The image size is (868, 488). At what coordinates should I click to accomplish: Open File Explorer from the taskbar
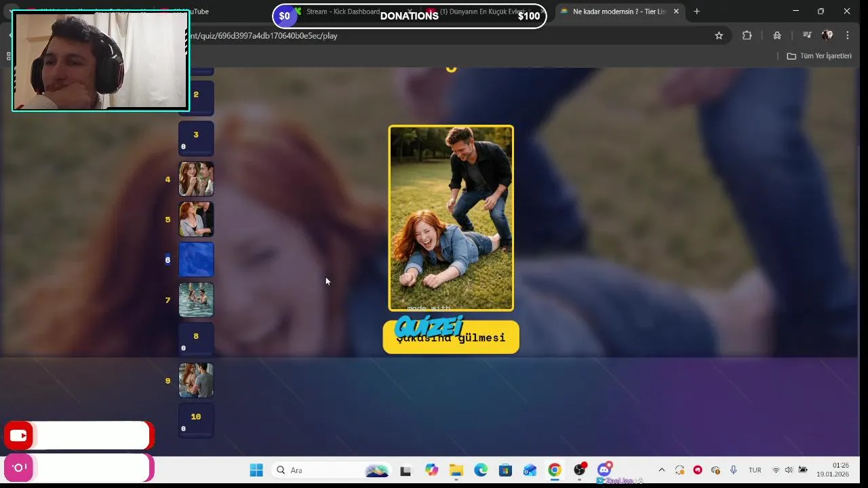pos(456,470)
